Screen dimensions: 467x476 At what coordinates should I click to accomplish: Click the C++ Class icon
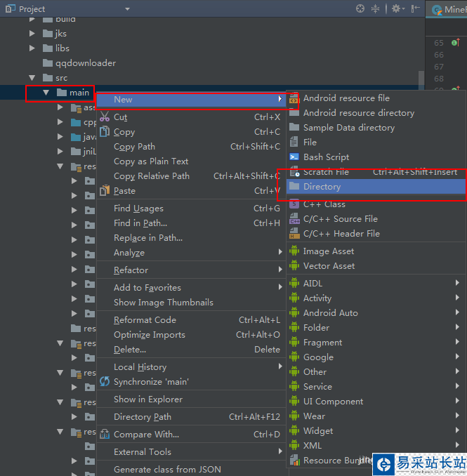tap(294, 204)
